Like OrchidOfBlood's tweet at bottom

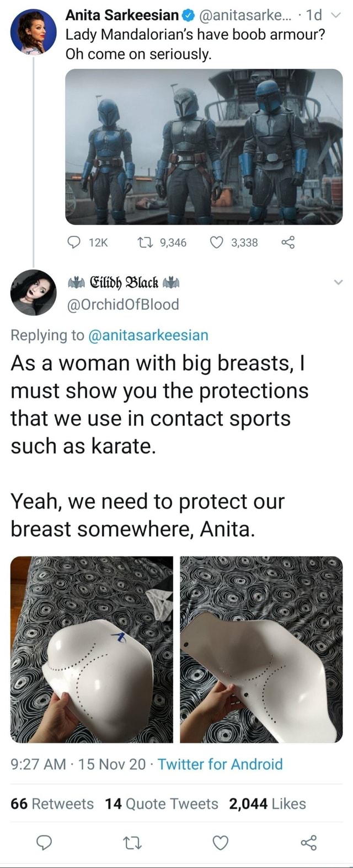click(221, 842)
